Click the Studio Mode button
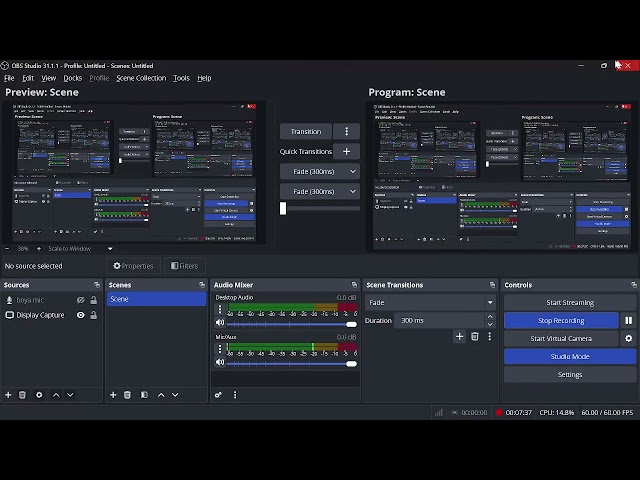This screenshot has width=640, height=480. point(569,357)
